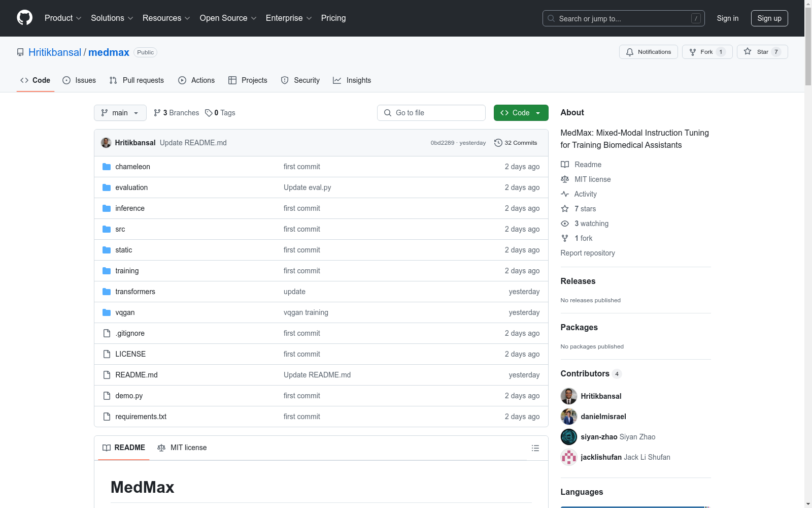Screen dimensions: 812x508
Task: Open the Update eval.py commit message
Action: coord(307,187)
